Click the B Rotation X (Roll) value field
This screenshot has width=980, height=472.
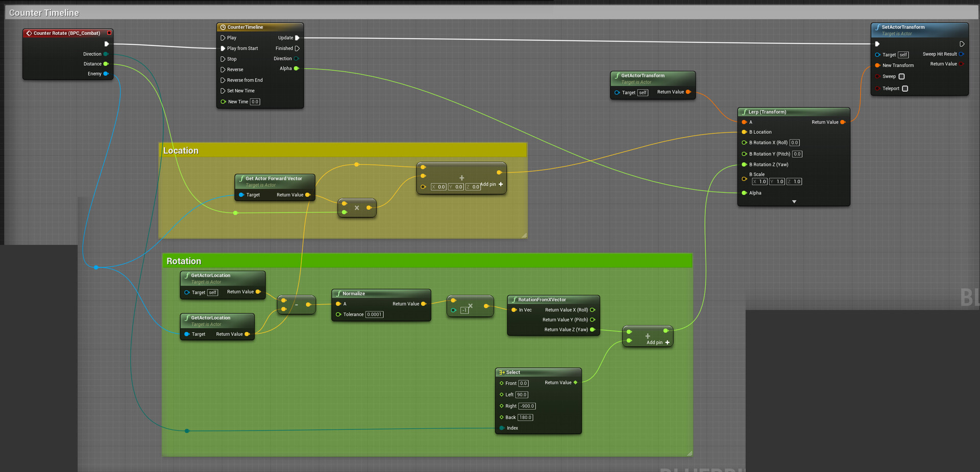[x=795, y=143]
